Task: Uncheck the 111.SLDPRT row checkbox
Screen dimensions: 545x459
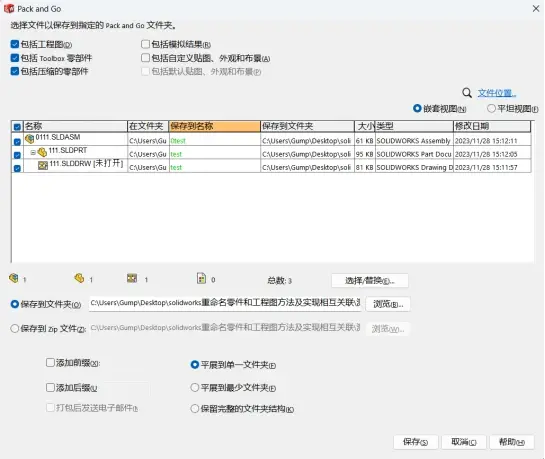Action: 17,155
